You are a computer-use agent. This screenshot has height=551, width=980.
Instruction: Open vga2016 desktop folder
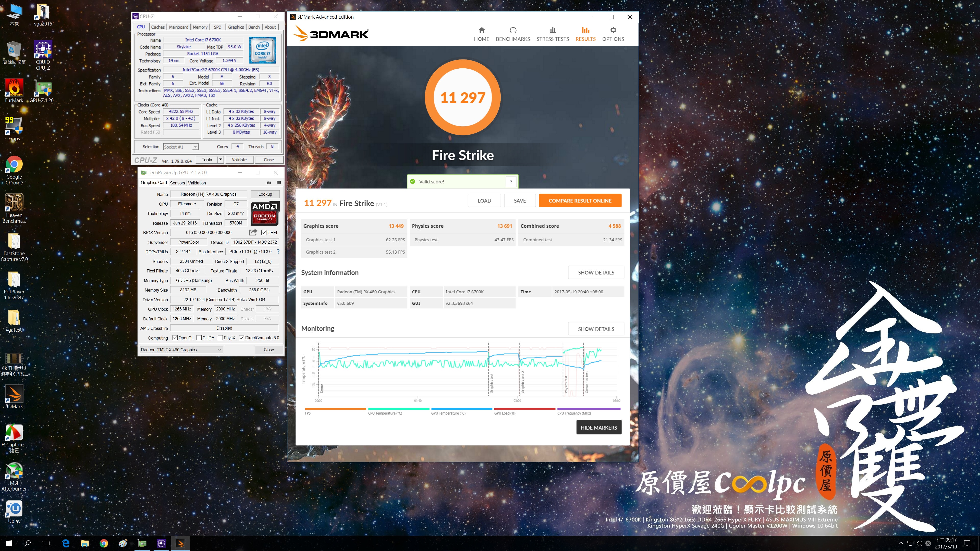click(x=43, y=15)
